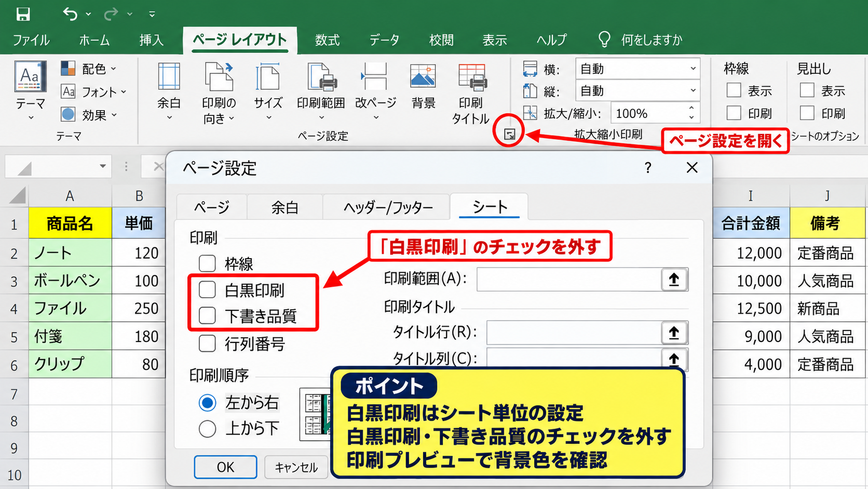Click the 拡大/縮小 percentage spinner
The height and width of the screenshot is (489, 868).
(691, 113)
